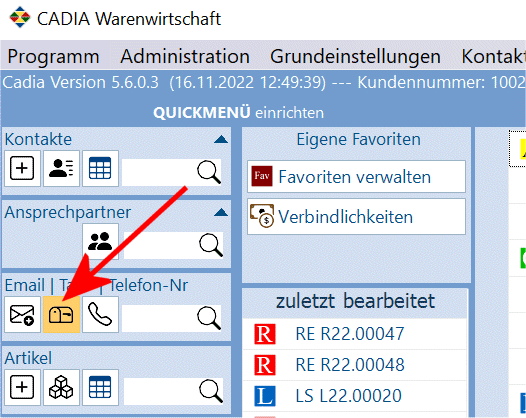Click the CADIA application logo
The width and height of the screenshot is (526, 418).
[20, 17]
